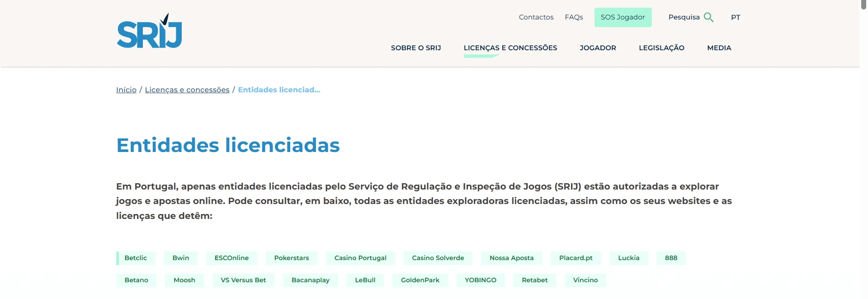Screen dimensions: 868x299
Task: Select the Casino Portugal tab
Action: [x=360, y=258]
